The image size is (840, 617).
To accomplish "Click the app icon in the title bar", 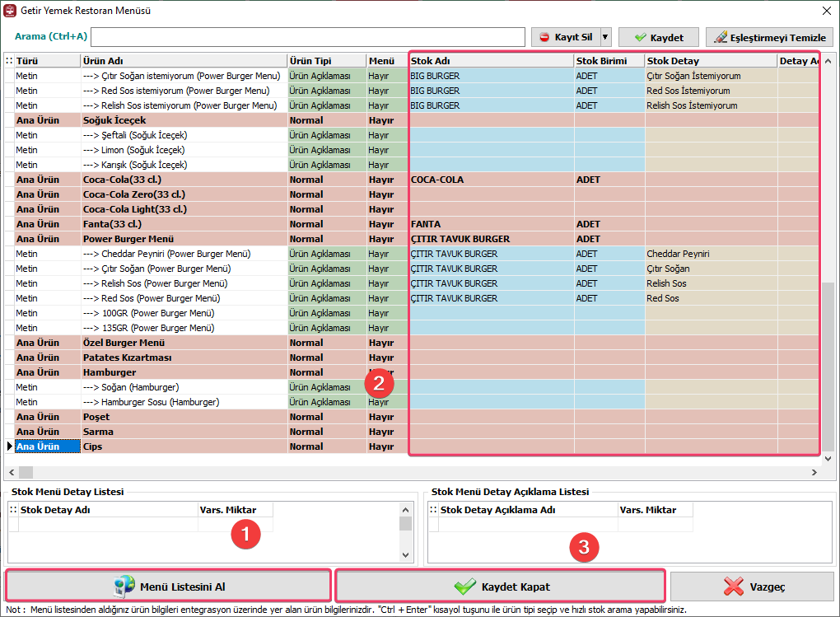I will coord(10,10).
